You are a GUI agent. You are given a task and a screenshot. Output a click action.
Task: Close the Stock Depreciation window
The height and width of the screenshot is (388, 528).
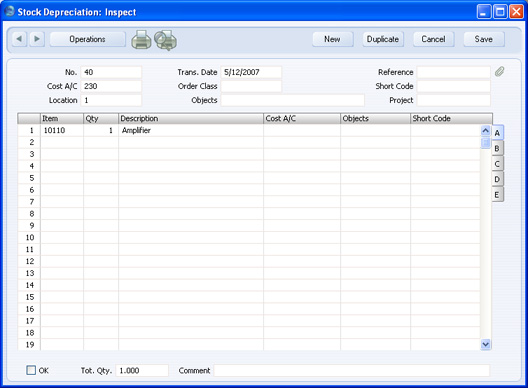(x=517, y=12)
